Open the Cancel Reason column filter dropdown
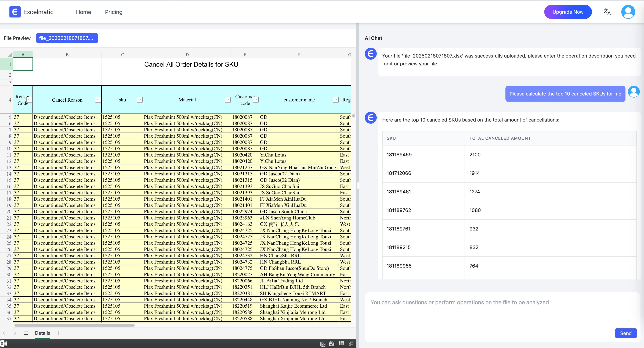 coord(98,100)
